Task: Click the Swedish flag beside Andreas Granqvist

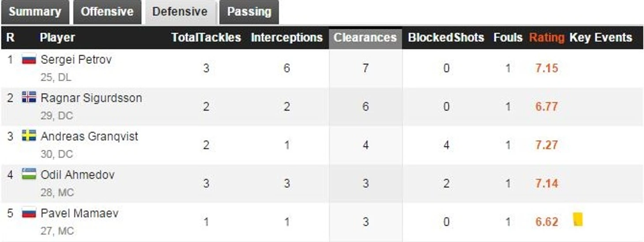Action: [x=29, y=136]
